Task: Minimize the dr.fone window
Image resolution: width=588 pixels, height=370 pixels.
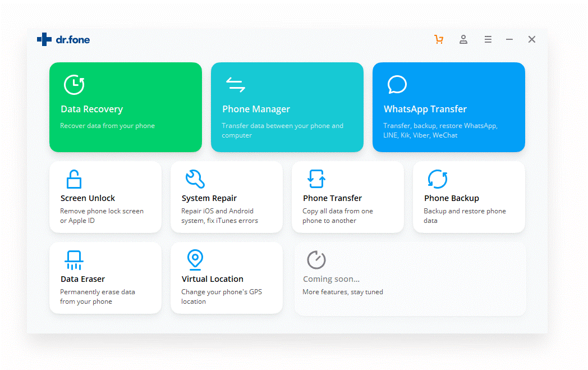Action: (x=509, y=39)
